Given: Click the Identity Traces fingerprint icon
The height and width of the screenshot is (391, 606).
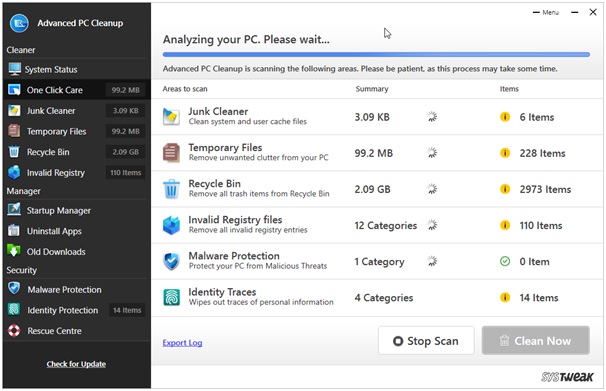Looking at the screenshot, I should tap(171, 298).
